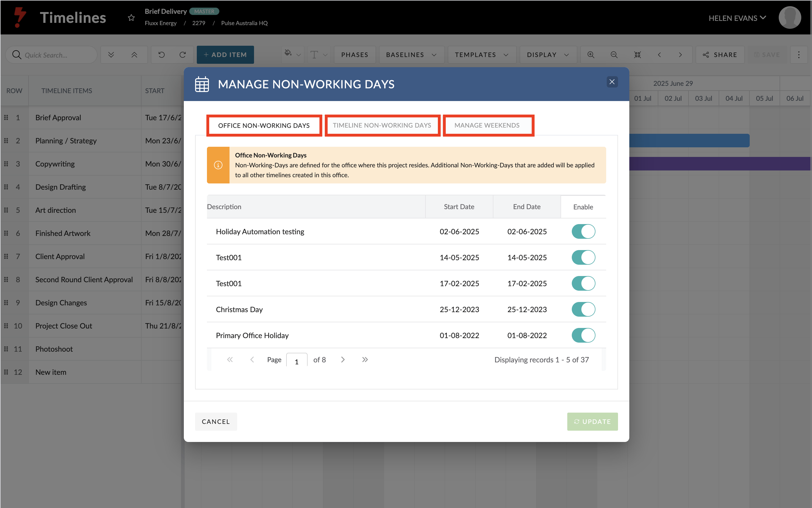Open the three-dot more options menu
This screenshot has height=508, width=812.
pos(798,55)
